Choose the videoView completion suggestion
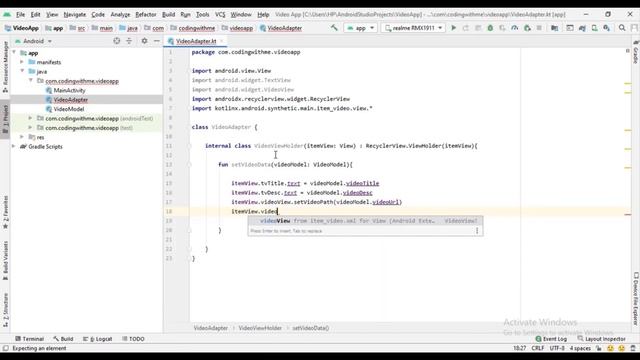The width and height of the screenshot is (640, 360). point(365,221)
